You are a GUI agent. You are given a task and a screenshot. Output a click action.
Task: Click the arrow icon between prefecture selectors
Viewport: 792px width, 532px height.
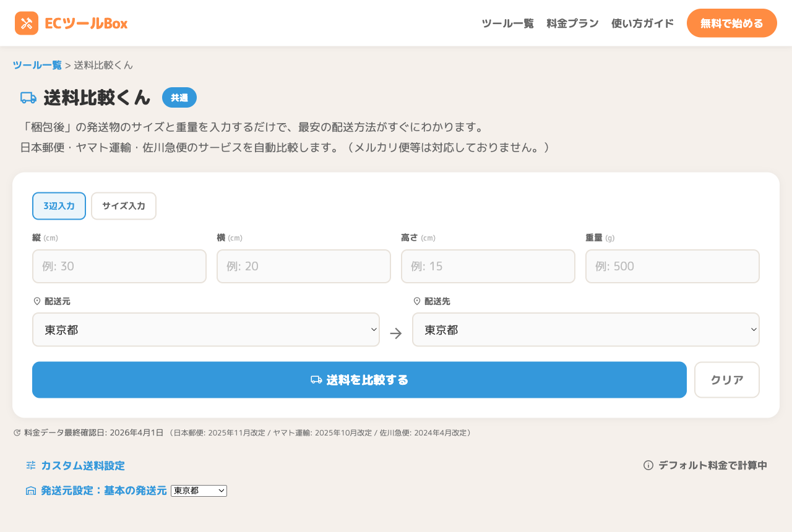click(x=396, y=333)
